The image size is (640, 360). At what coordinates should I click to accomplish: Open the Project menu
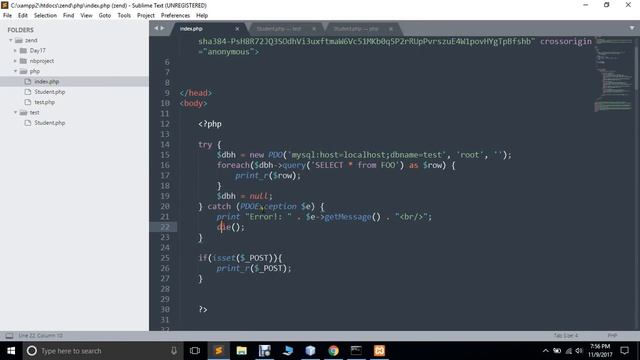point(146,16)
